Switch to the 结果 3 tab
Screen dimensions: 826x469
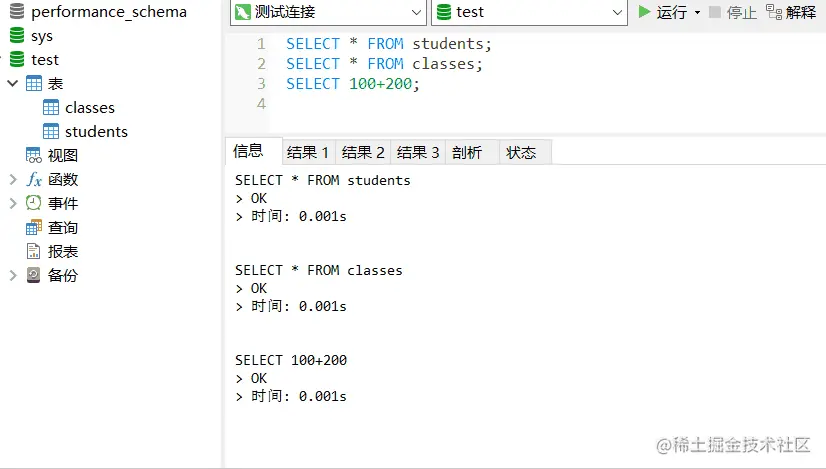(418, 152)
